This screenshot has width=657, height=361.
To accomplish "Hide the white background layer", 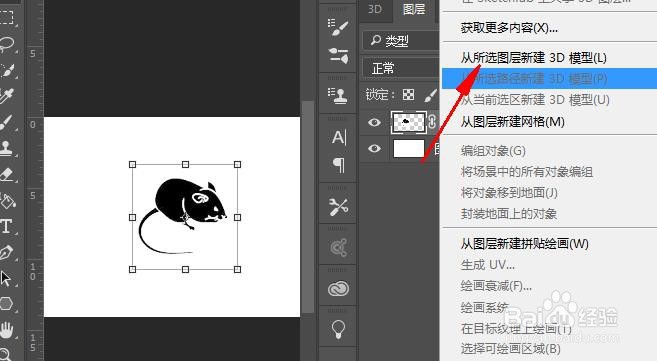I will pos(374,149).
